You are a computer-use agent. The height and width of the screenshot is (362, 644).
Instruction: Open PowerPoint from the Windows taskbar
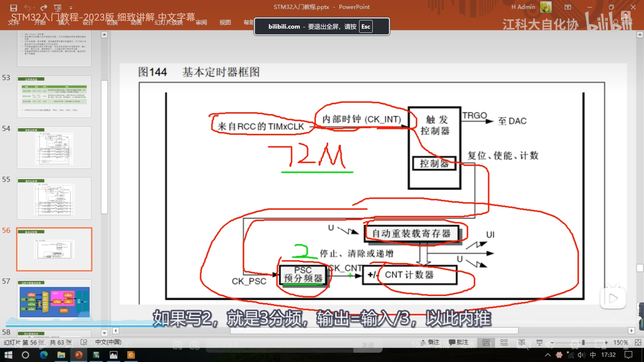coord(78,355)
